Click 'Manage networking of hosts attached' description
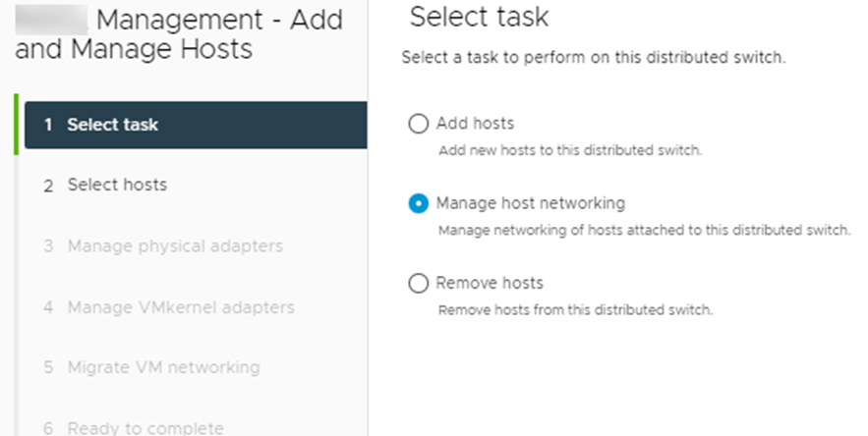The image size is (868, 436). (643, 230)
